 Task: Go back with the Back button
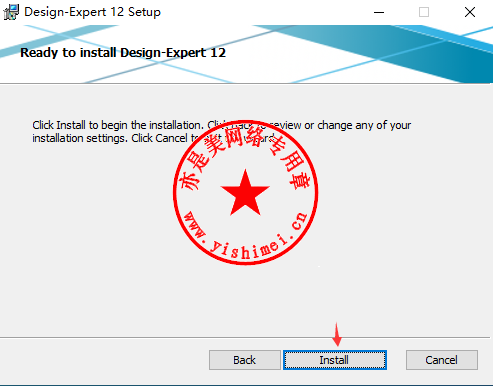(x=245, y=360)
